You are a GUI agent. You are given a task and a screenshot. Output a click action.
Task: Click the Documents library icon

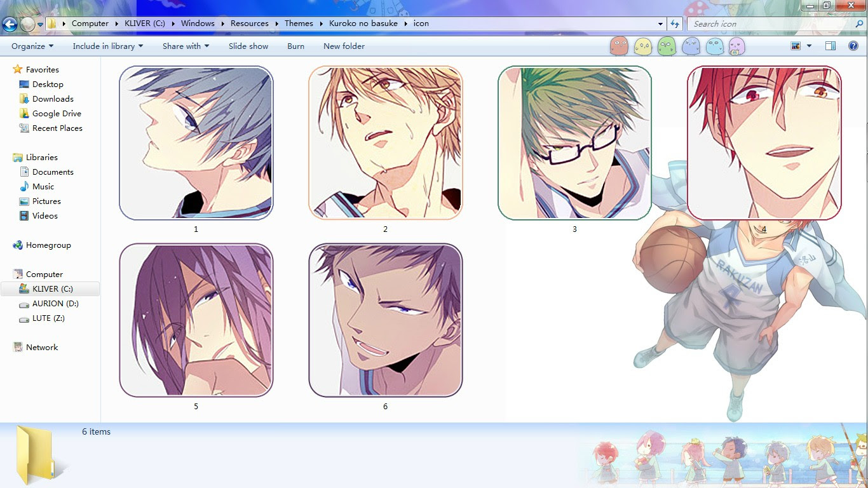pyautogui.click(x=24, y=172)
